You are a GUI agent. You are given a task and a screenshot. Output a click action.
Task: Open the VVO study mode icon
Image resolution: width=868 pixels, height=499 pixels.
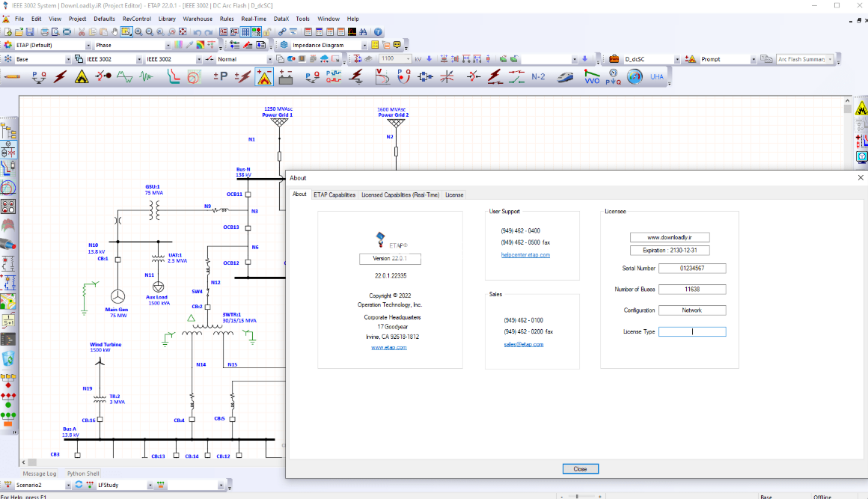click(x=592, y=77)
